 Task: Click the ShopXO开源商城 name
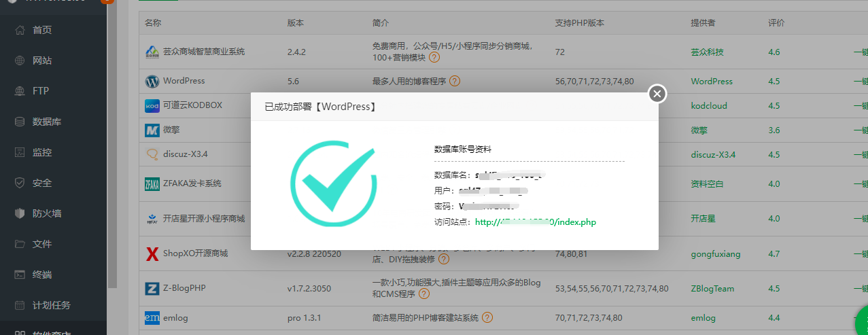coord(195,253)
